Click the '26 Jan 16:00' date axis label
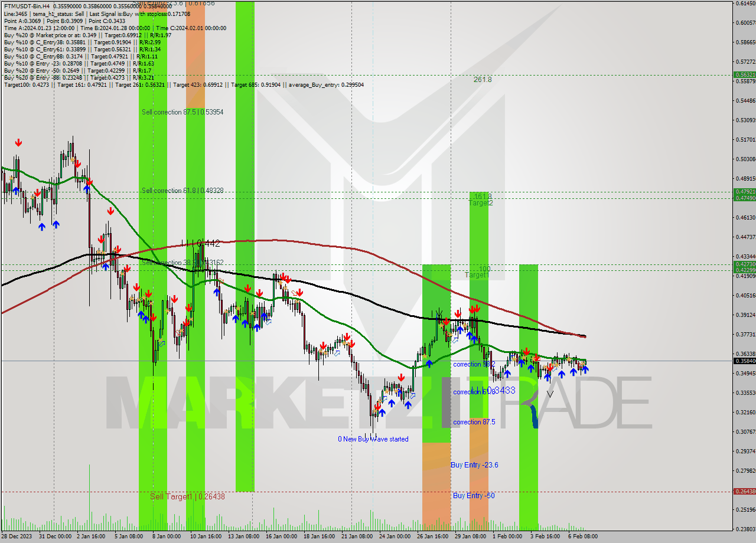Screen dimensions: 756x543 click(433, 537)
